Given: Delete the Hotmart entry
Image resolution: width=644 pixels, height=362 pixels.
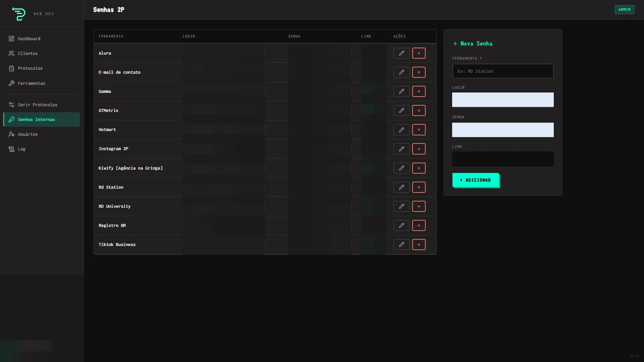Looking at the screenshot, I should pyautogui.click(x=419, y=130).
